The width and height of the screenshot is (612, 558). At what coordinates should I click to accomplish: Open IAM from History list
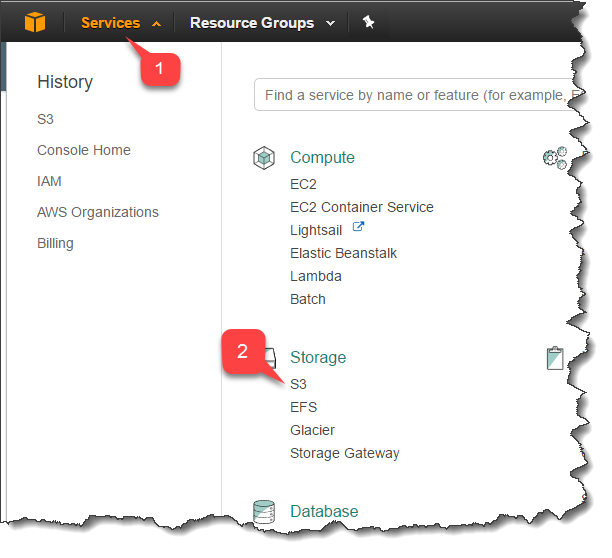coord(49,181)
